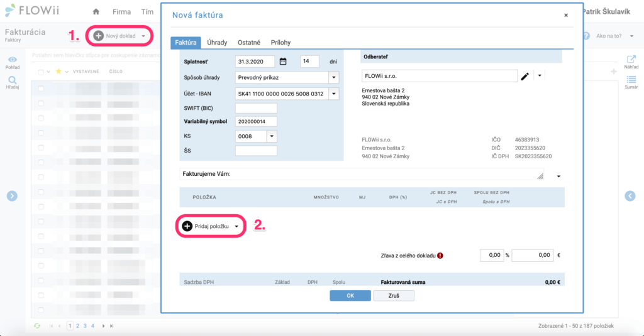Go to the next page arrow

[x=103, y=326]
